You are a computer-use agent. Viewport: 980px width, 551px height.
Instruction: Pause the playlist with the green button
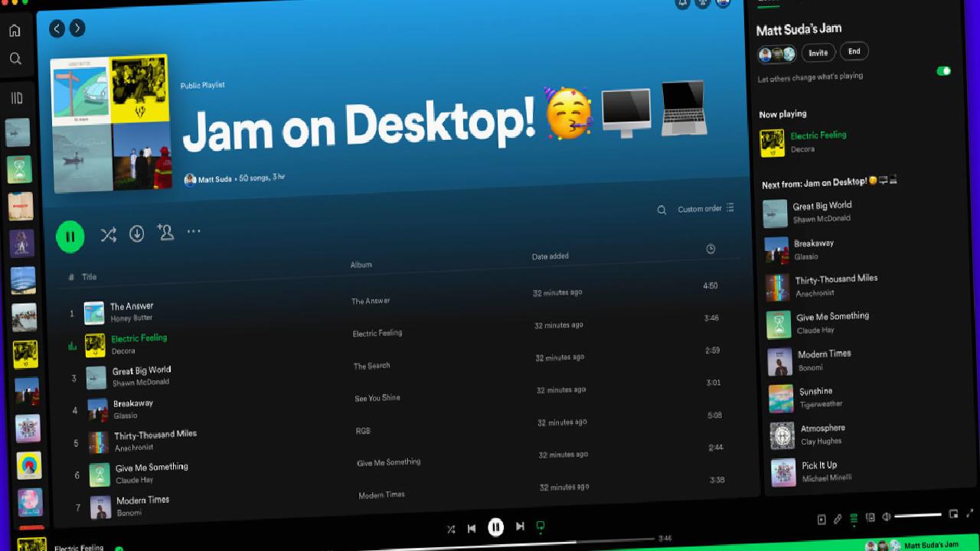pyautogui.click(x=70, y=236)
